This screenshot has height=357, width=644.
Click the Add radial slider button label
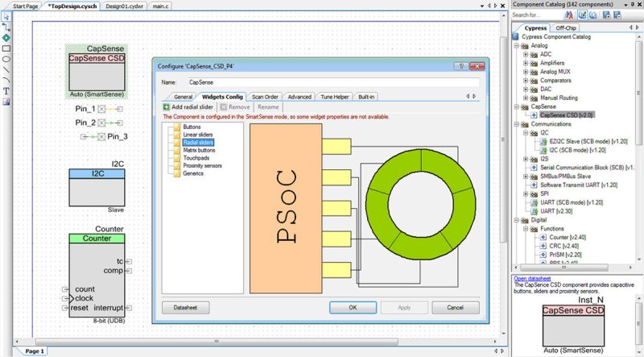tap(192, 107)
